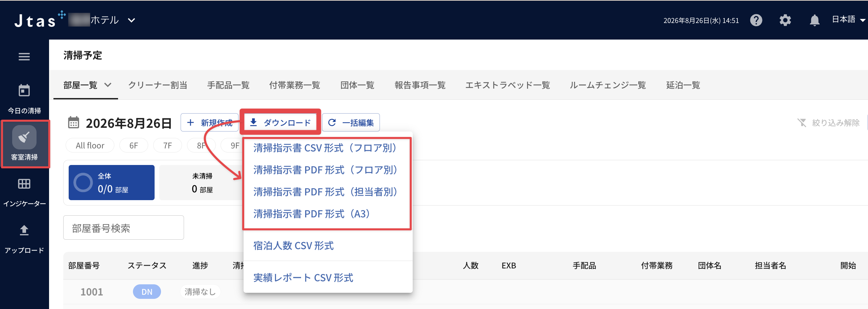Open settings gear icon
Image resolution: width=868 pixels, height=309 pixels.
(785, 20)
